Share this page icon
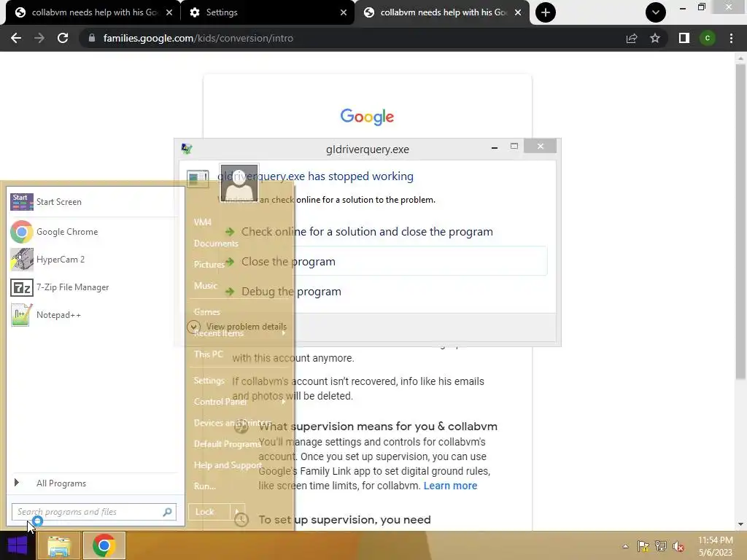The width and height of the screenshot is (747, 560). pyautogui.click(x=632, y=38)
